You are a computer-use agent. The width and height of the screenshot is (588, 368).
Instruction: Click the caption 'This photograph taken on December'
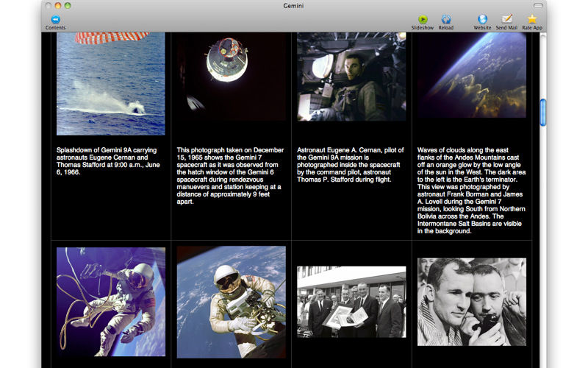click(x=230, y=150)
